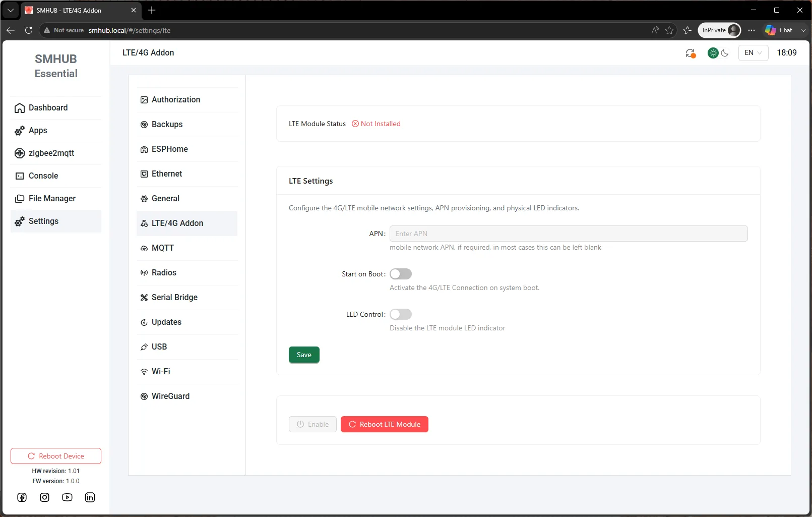
Task: Toggle Start on Boot switch
Action: [401, 274]
